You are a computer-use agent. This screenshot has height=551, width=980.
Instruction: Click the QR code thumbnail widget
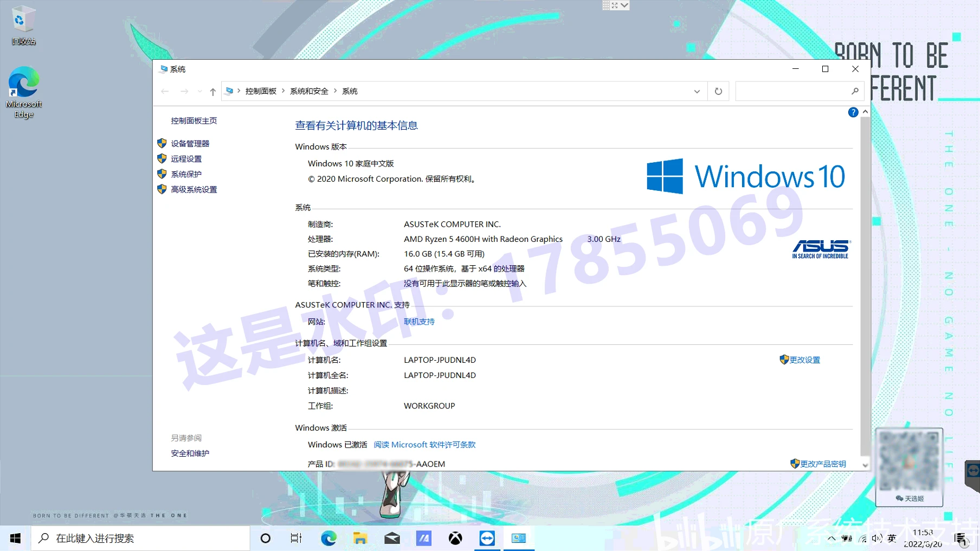point(909,467)
